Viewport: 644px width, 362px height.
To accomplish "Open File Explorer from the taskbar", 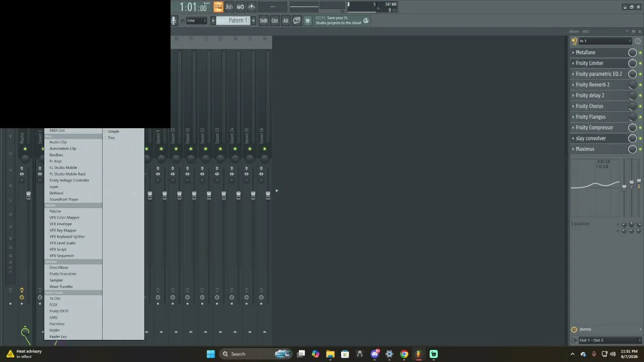I will [330, 354].
